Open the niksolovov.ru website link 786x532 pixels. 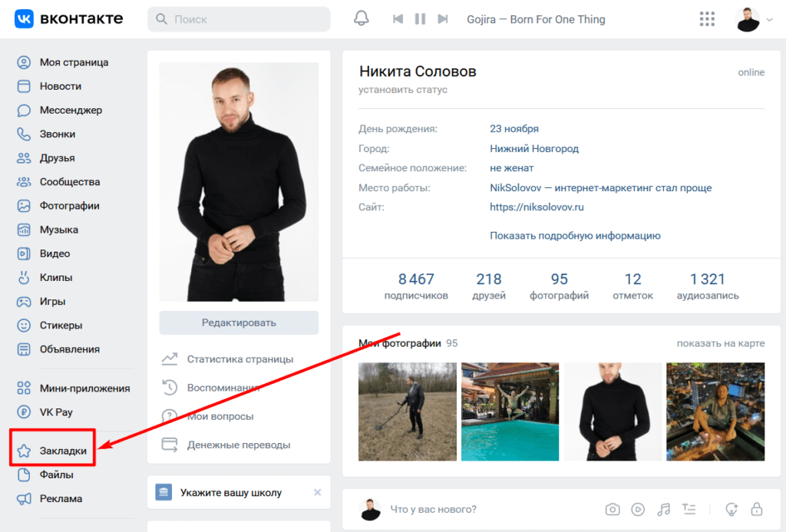pyautogui.click(x=537, y=207)
